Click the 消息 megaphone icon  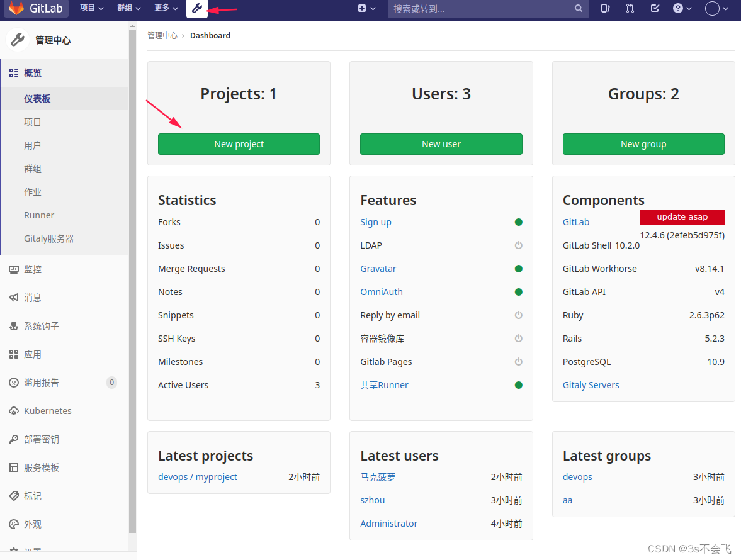pyautogui.click(x=14, y=298)
